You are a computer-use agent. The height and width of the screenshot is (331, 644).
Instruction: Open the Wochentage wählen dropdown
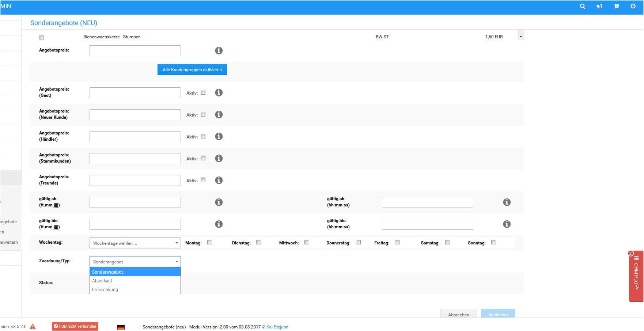pyautogui.click(x=135, y=243)
